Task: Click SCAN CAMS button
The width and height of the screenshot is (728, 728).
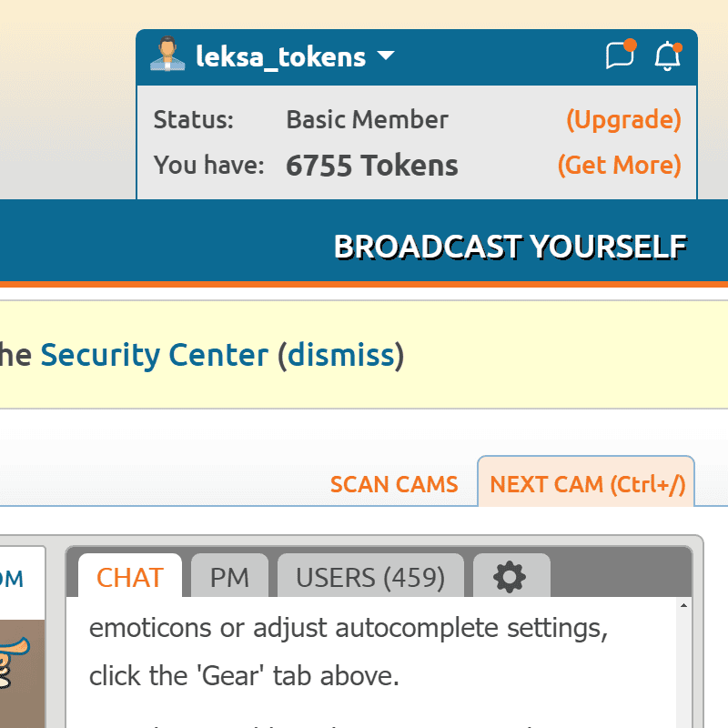Action: pos(394,484)
